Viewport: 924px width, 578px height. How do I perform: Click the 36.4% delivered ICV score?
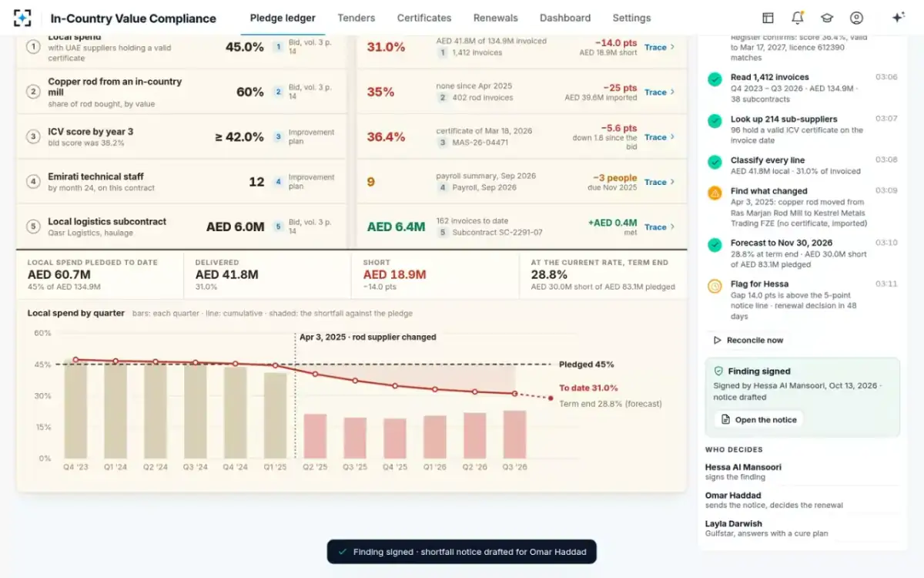(386, 136)
